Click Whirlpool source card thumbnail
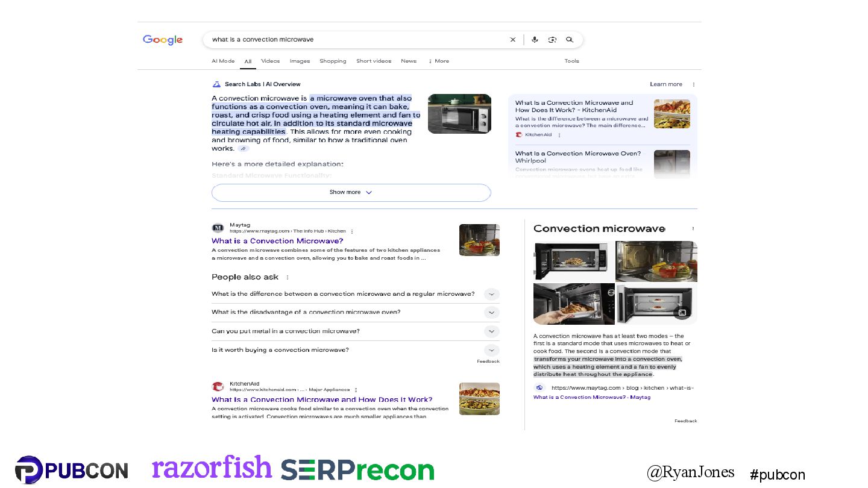The height and width of the screenshot is (488, 868). click(672, 164)
